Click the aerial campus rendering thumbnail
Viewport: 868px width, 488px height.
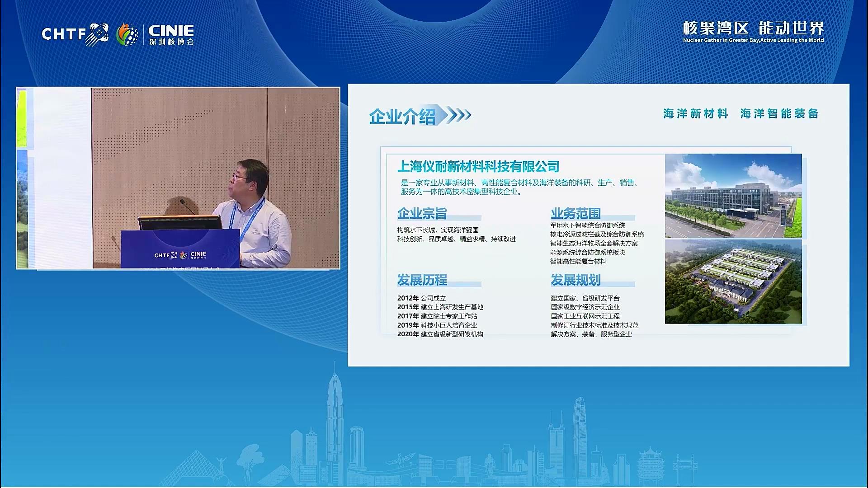click(733, 282)
